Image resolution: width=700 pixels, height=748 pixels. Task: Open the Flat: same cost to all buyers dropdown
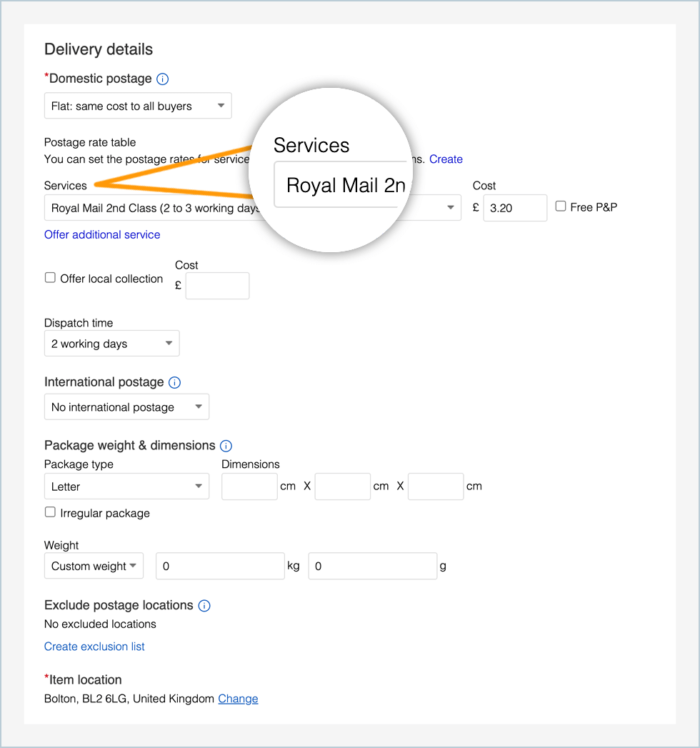[138, 106]
